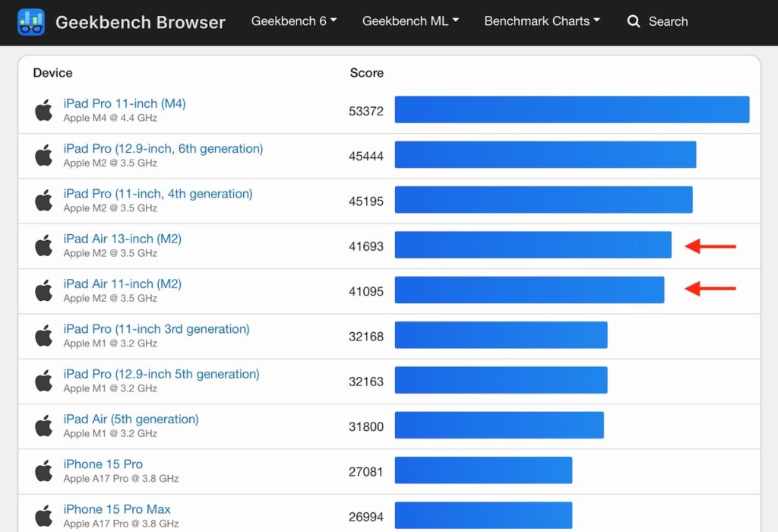
Task: Click 'Apple M2 @ 3.5 GHz' under iPad Air 13-inch
Action: click(x=110, y=254)
